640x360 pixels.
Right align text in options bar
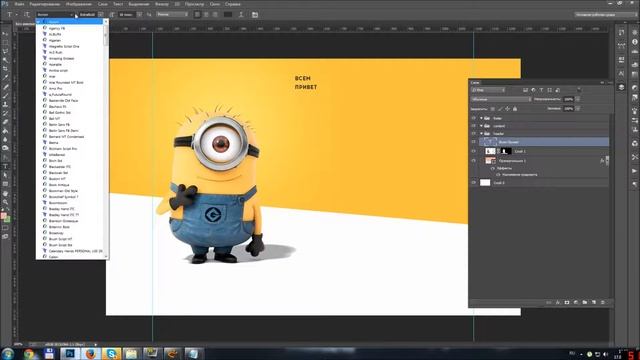215,15
